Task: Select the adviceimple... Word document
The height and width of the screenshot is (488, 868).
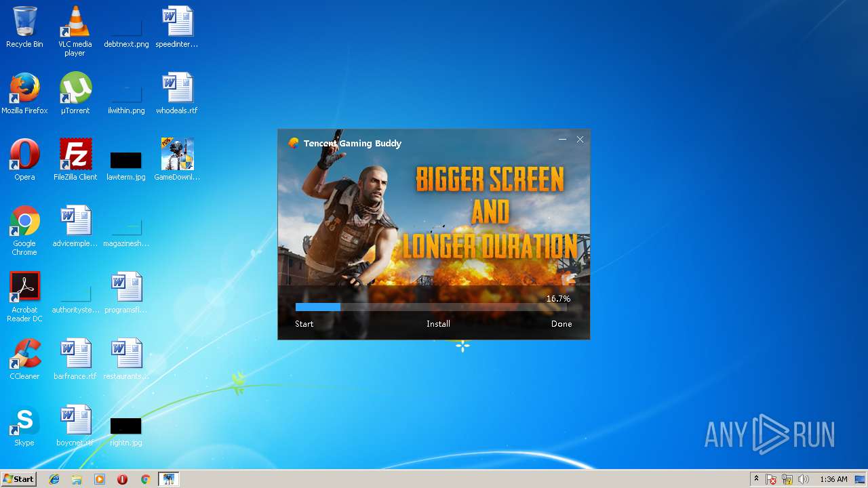Action: (75, 226)
